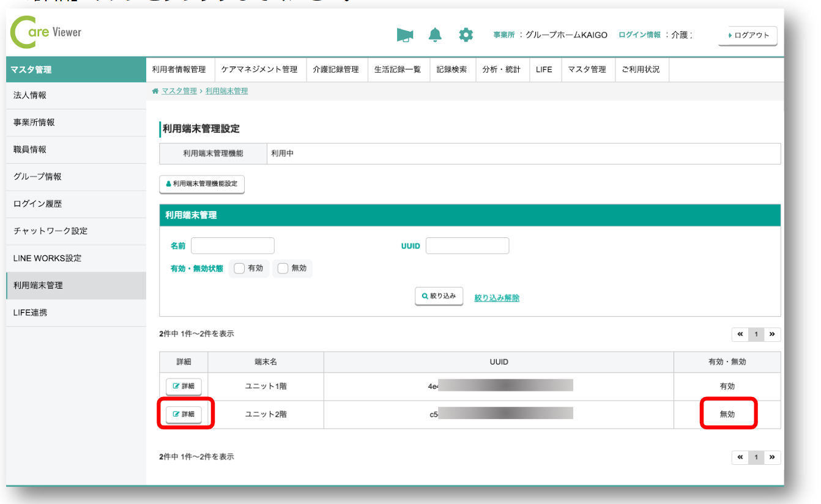The image size is (821, 504).
Task: Click the ログアウト button
Action: tap(748, 35)
